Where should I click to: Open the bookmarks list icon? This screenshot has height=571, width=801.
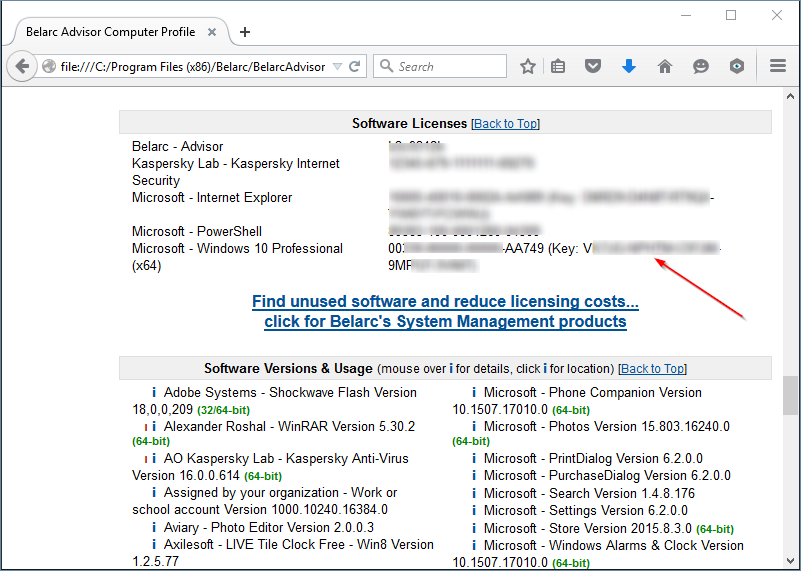(x=558, y=67)
